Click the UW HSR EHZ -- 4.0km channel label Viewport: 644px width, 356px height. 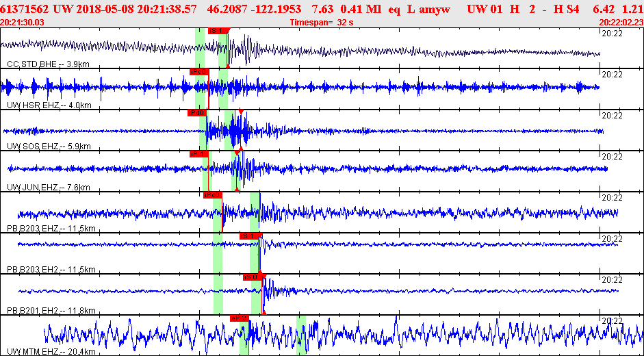click(x=49, y=105)
